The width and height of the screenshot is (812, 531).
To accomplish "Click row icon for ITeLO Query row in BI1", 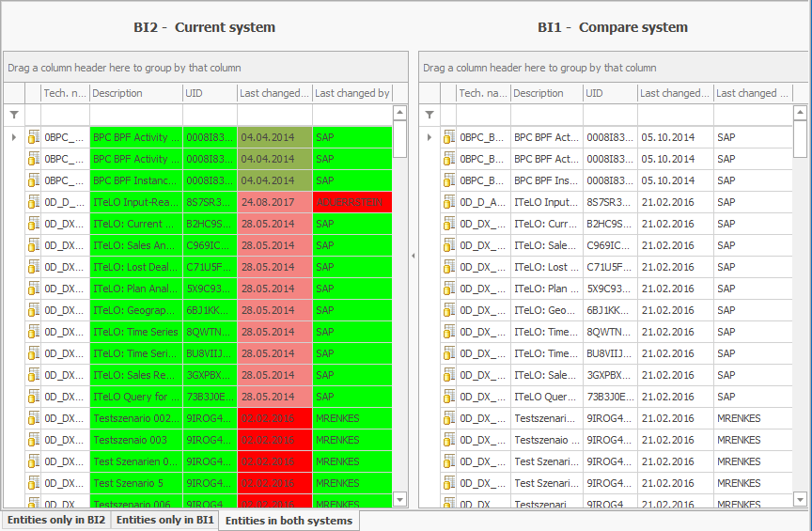I will [x=448, y=397].
